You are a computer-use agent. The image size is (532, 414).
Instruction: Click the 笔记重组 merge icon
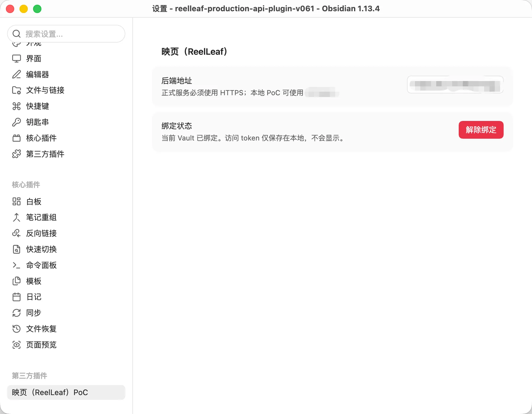click(x=17, y=217)
